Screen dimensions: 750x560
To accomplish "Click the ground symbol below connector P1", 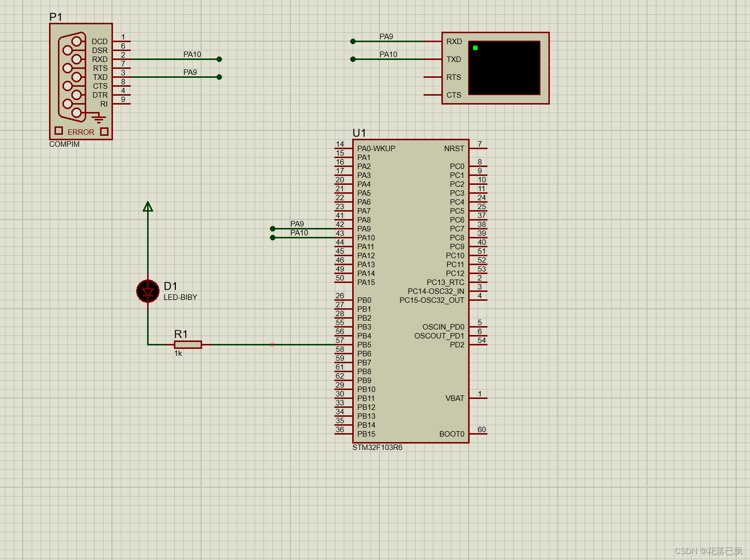I will point(98,118).
